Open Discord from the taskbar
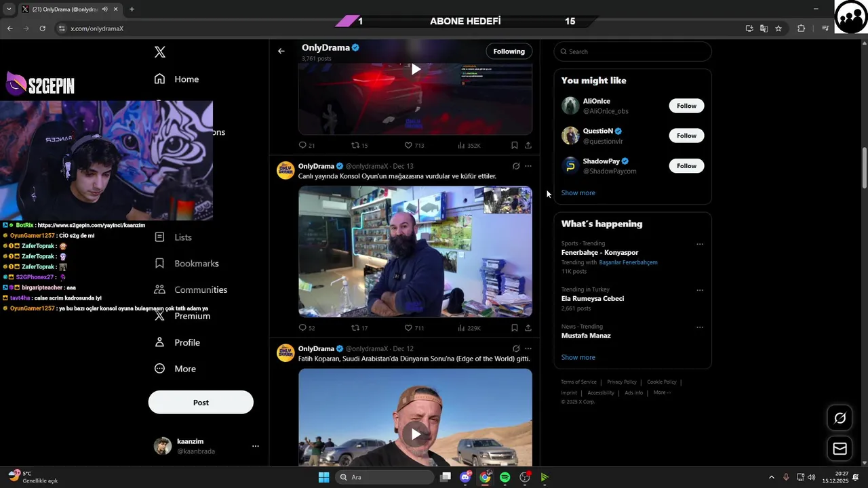The width and height of the screenshot is (868, 488). [465, 477]
